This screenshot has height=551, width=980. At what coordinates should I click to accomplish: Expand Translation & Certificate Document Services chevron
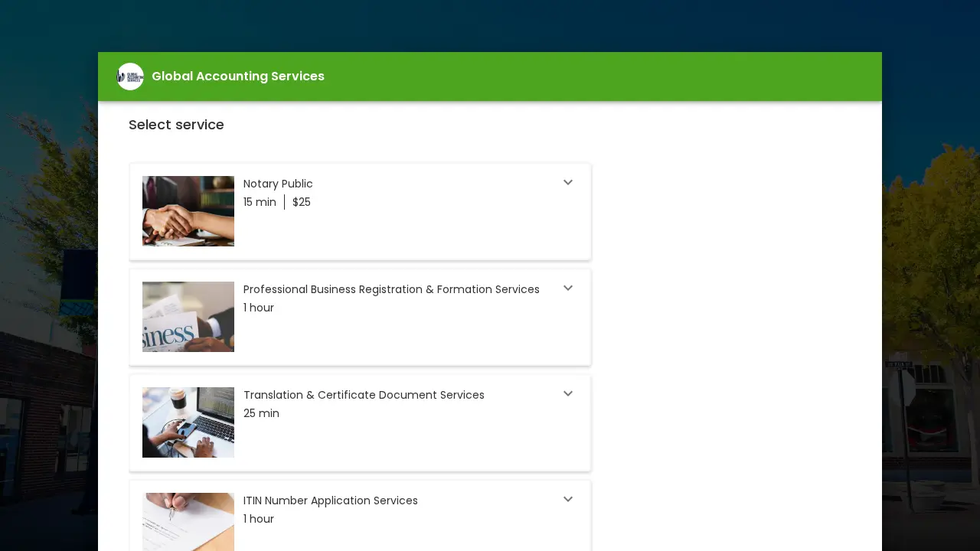tap(568, 394)
